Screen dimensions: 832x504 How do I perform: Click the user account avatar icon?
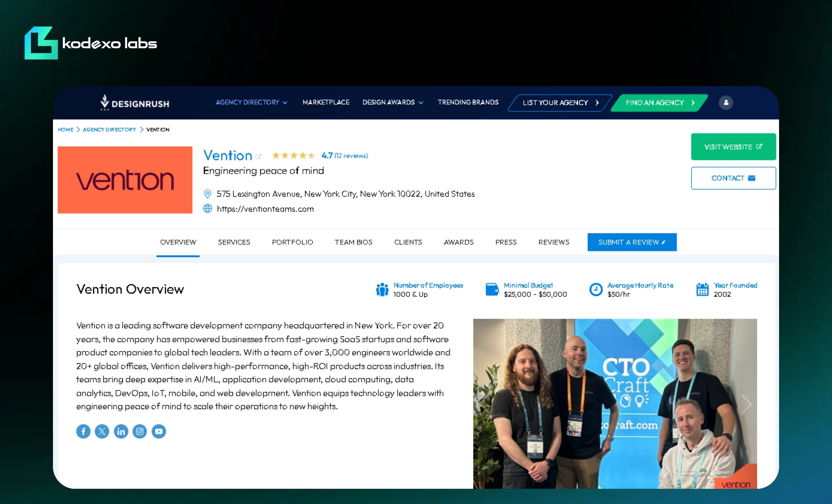click(726, 102)
